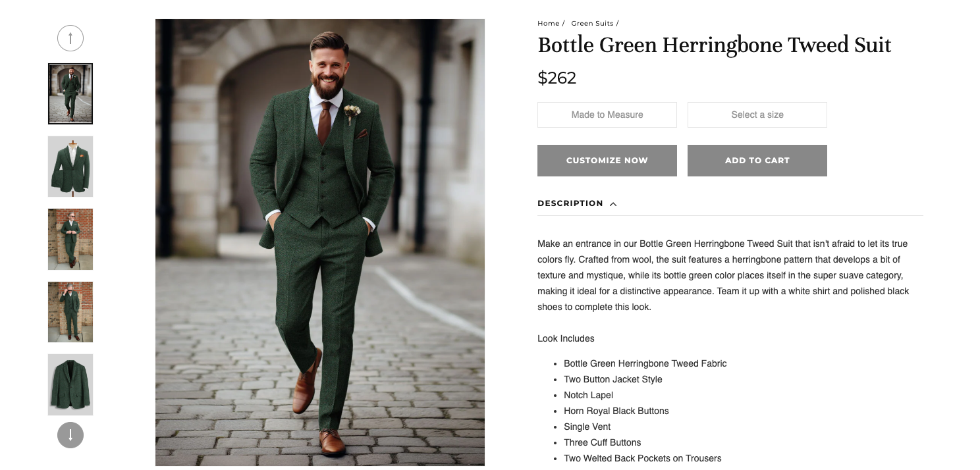This screenshot has width=980, height=470.
Task: Open the Made to Measure dropdown
Action: [x=607, y=115]
